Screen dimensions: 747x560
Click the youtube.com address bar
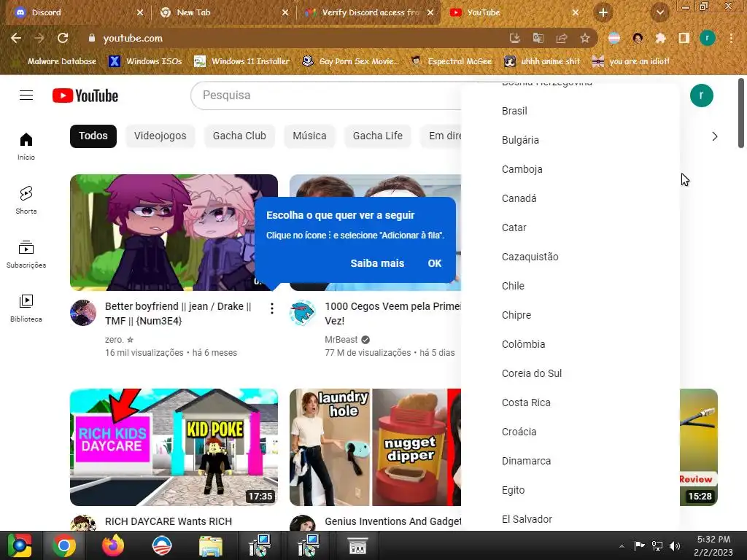pyautogui.click(x=295, y=38)
